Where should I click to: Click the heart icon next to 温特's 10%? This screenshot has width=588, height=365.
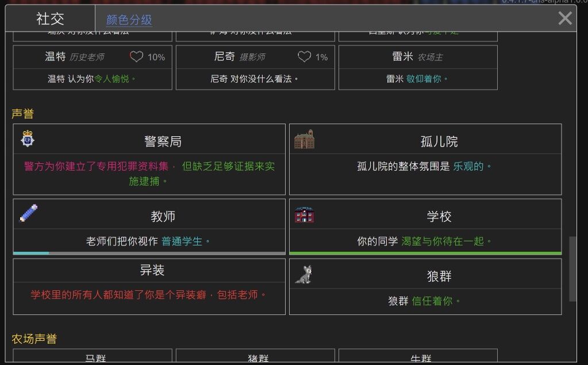(136, 57)
